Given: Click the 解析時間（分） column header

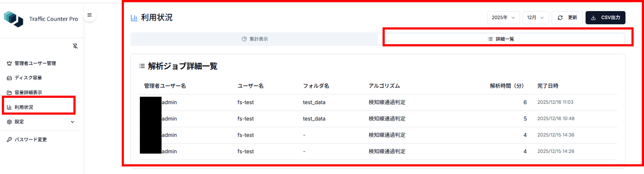Looking at the screenshot, I should click(507, 86).
